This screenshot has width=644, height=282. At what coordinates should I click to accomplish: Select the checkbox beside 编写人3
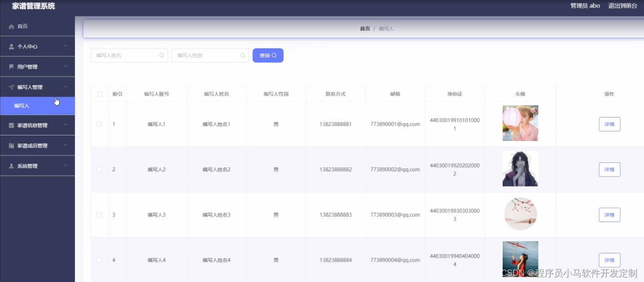[x=100, y=215]
